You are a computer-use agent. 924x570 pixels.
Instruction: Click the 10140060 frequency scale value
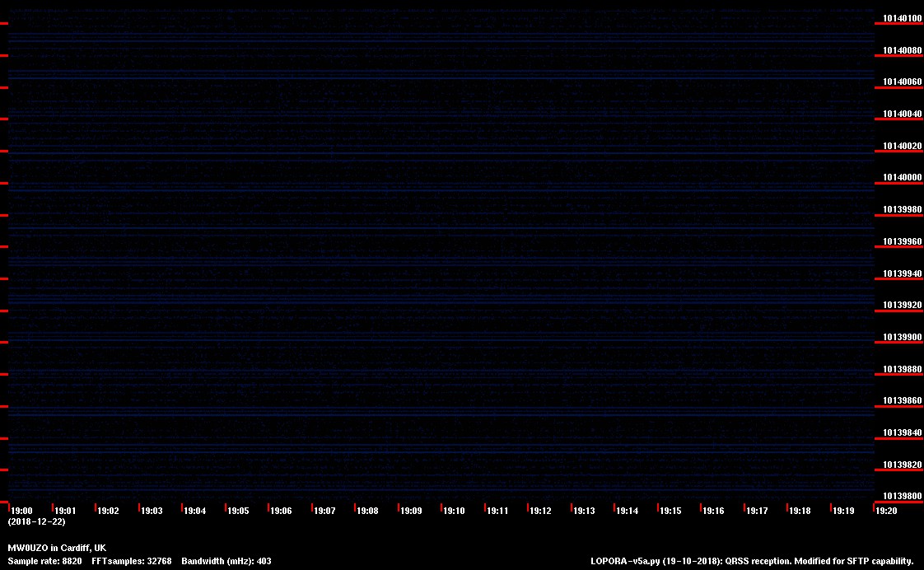(903, 82)
